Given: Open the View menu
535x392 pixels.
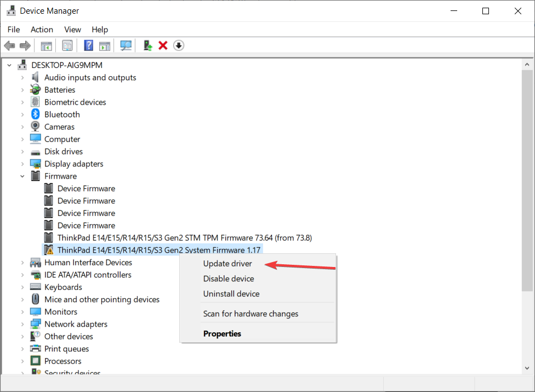Looking at the screenshot, I should [x=73, y=30].
